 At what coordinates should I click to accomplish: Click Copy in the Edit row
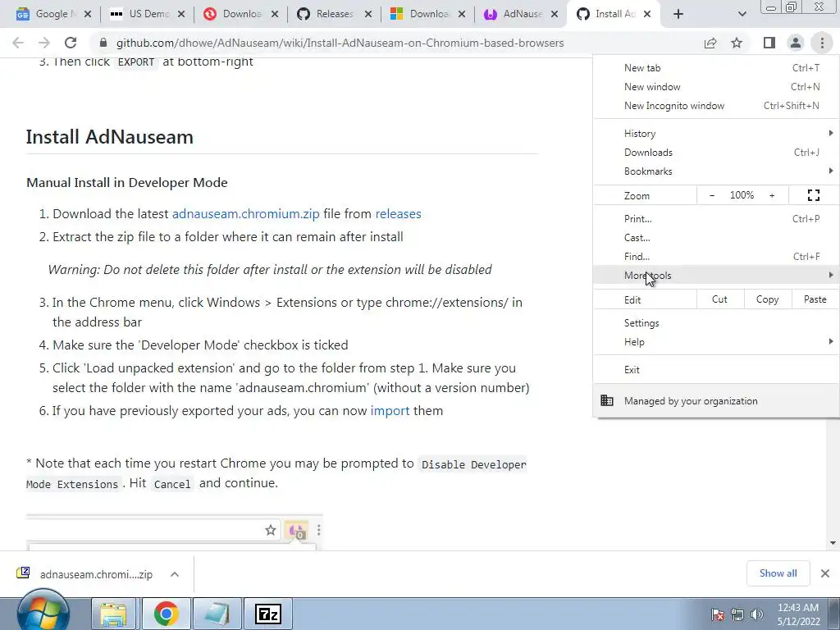coord(767,299)
